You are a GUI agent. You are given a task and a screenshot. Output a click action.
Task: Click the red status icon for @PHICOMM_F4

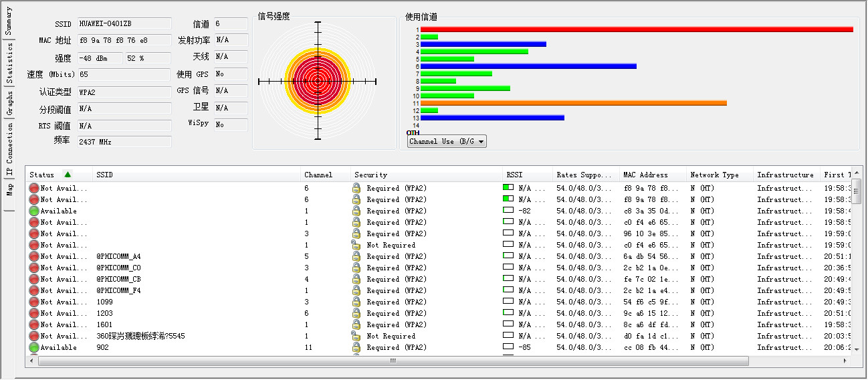tap(34, 290)
